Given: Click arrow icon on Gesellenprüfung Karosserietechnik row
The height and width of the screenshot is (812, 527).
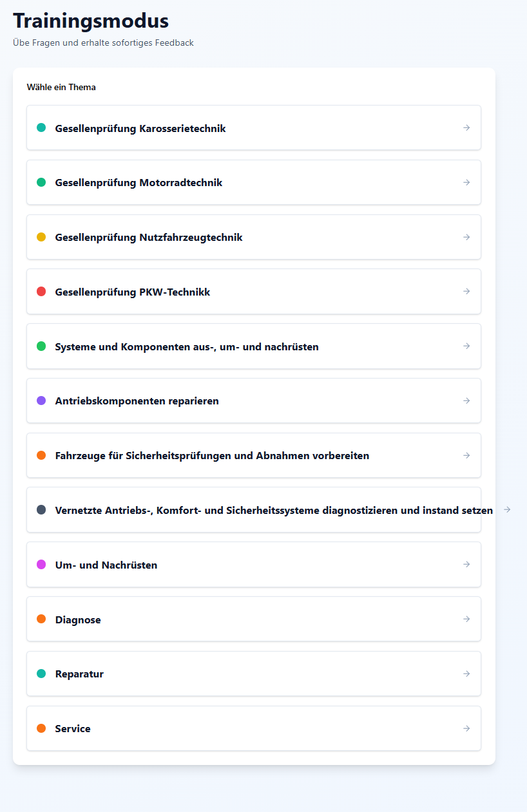Looking at the screenshot, I should (466, 127).
